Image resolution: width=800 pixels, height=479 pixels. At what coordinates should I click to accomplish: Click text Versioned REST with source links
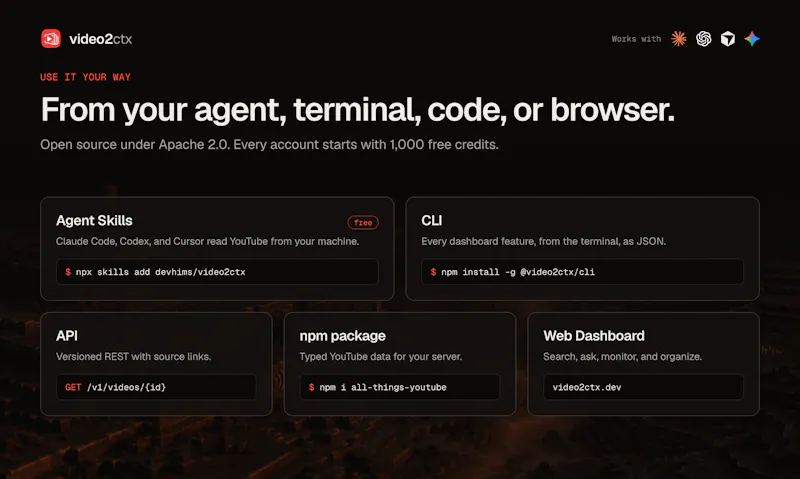pyautogui.click(x=134, y=357)
